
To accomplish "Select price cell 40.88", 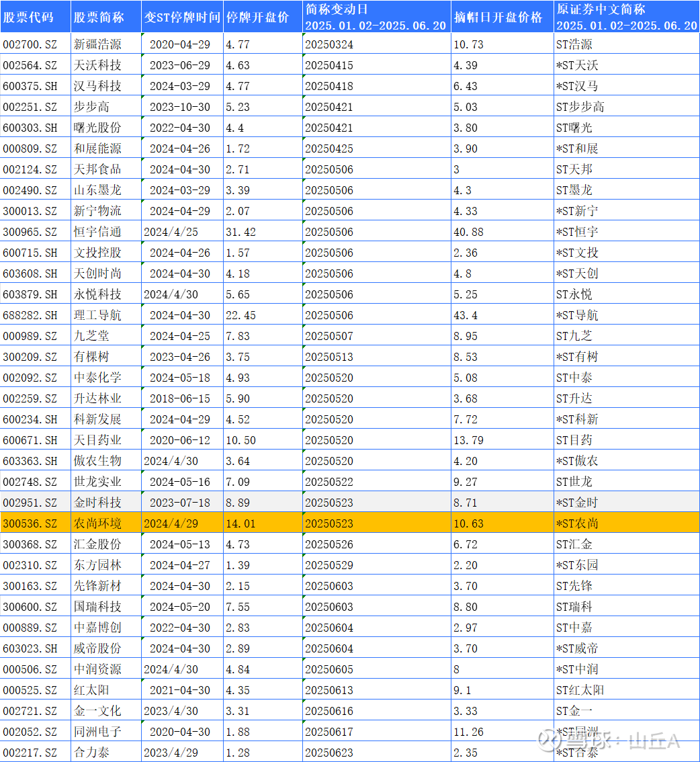I will click(x=502, y=232).
